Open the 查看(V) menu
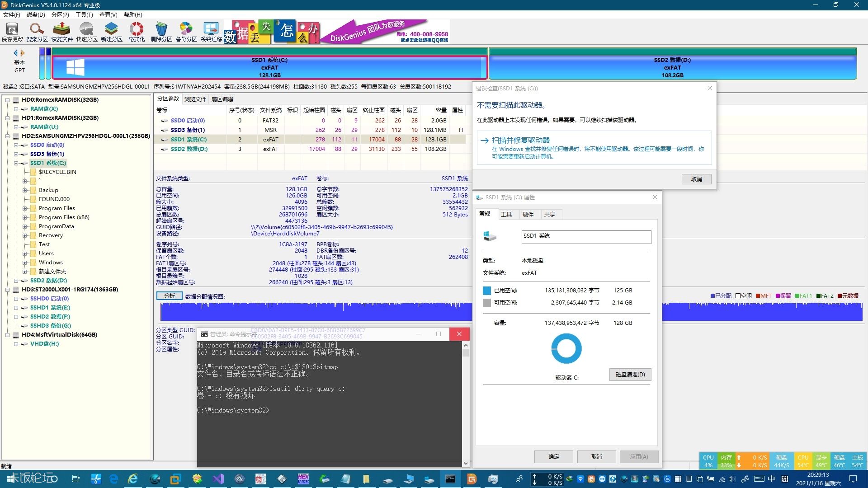The height and width of the screenshot is (488, 868). coord(108,15)
